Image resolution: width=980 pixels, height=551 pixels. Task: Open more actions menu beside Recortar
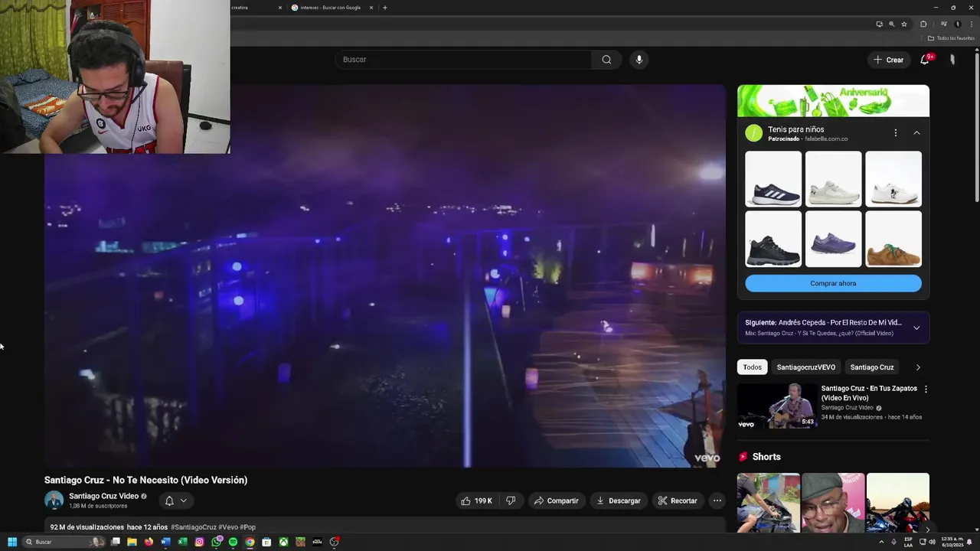[x=717, y=500]
